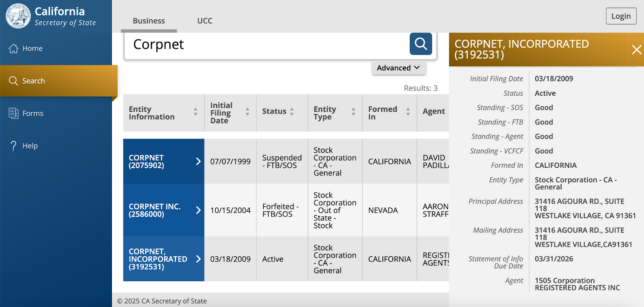Screen dimensions: 644x307
Task: Click the AARON STRAFF agent cell
Action: tap(433, 210)
